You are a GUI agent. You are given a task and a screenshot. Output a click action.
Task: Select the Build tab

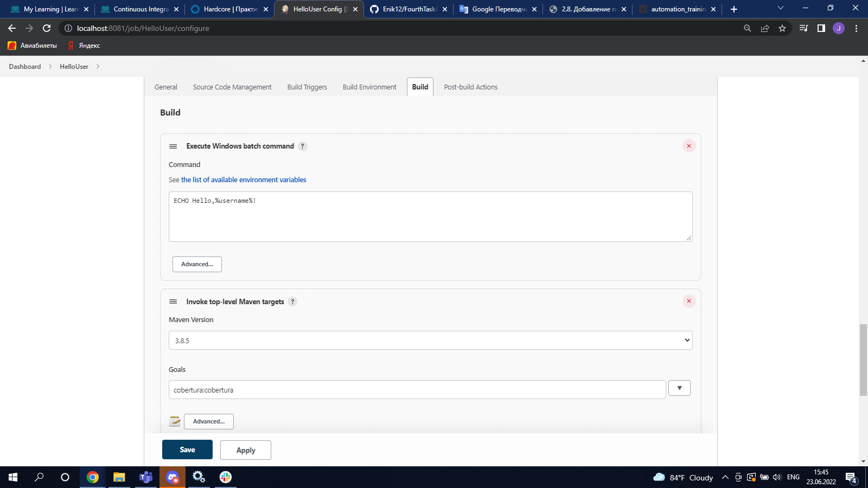pos(420,87)
